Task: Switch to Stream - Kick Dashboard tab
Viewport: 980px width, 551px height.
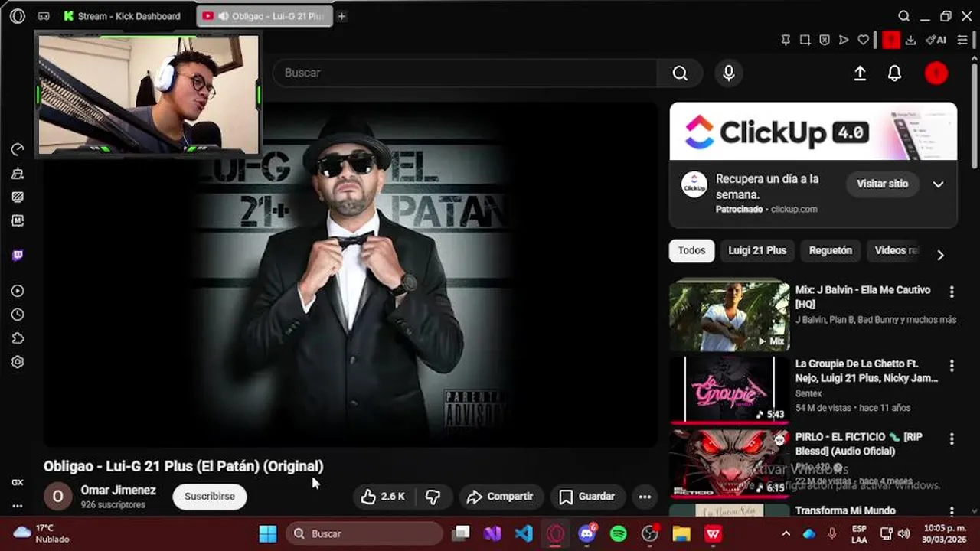Action: point(122,16)
